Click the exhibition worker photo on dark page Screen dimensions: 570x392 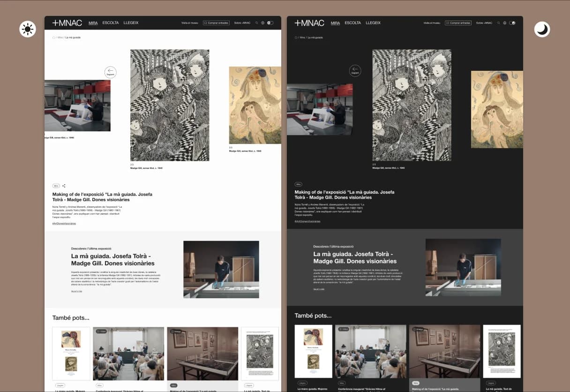pyautogui.click(x=463, y=267)
